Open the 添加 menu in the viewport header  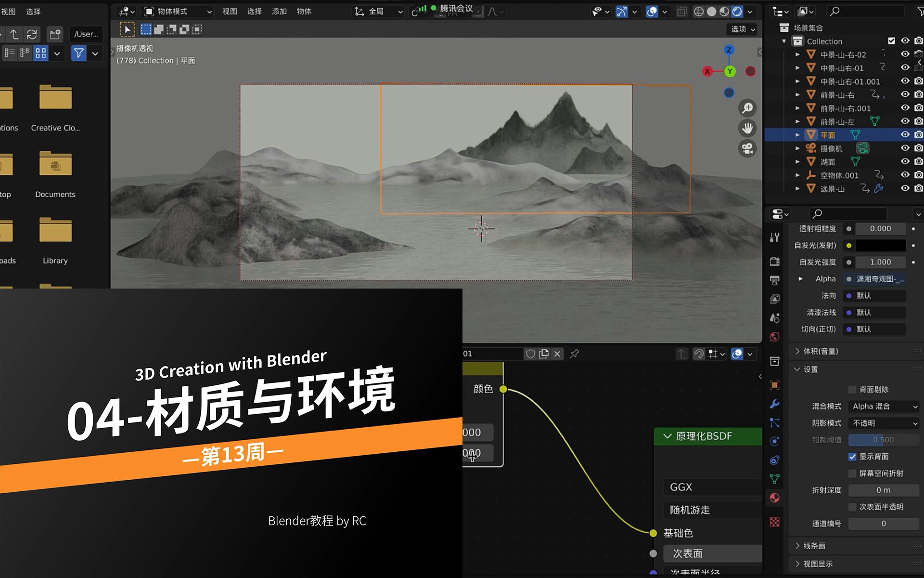coord(279,11)
